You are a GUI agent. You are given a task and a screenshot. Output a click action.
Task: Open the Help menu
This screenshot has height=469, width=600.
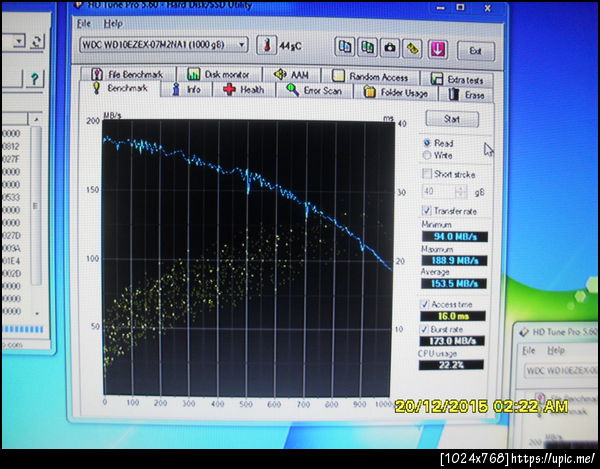113,24
